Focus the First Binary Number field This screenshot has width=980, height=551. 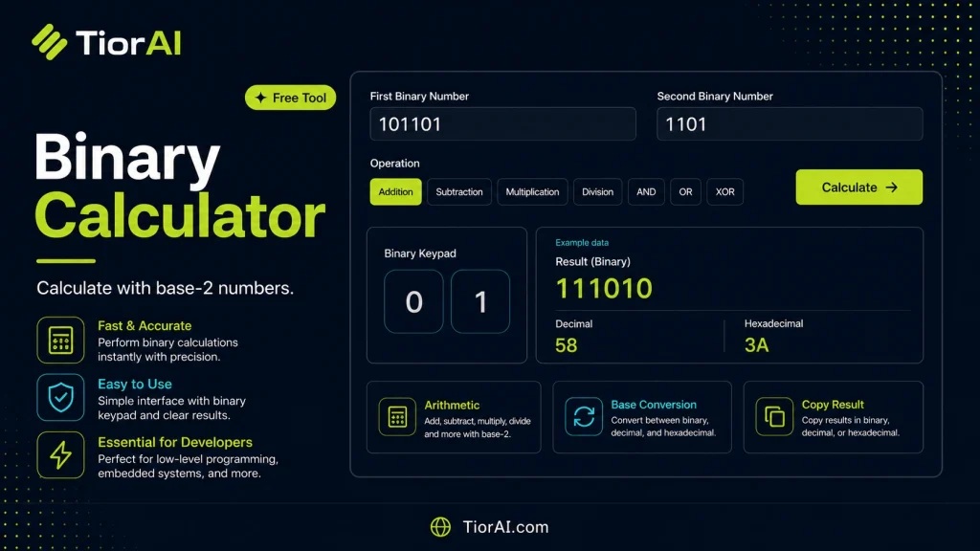click(x=503, y=123)
